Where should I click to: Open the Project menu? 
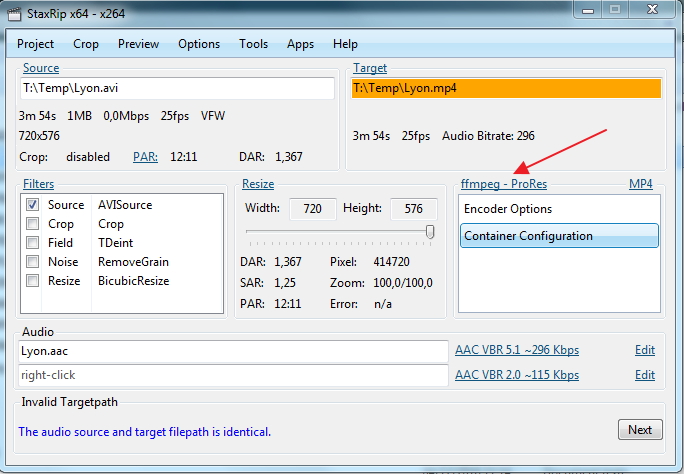[x=35, y=44]
